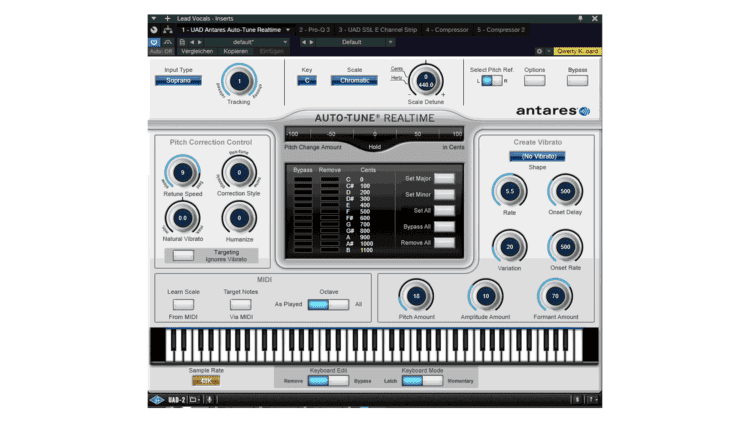Switch to 3 - UAD SSL E Channel Strip tab
This screenshot has width=750, height=422.
378,30
